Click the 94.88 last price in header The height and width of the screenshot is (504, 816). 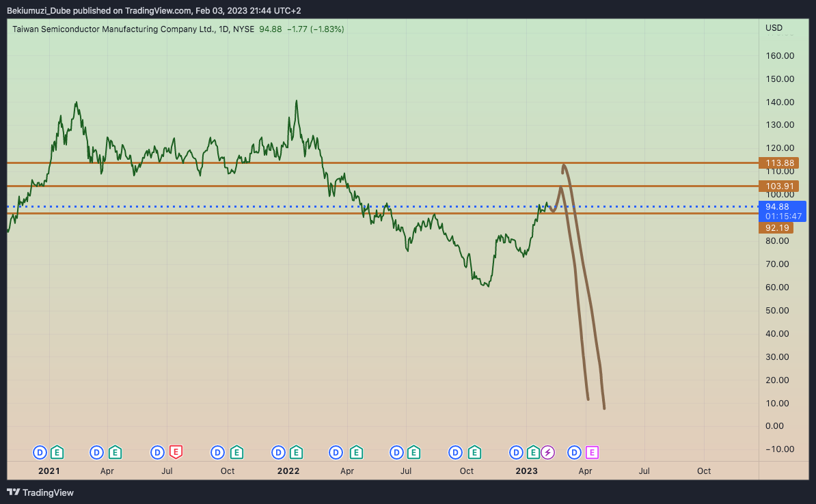[271, 29]
